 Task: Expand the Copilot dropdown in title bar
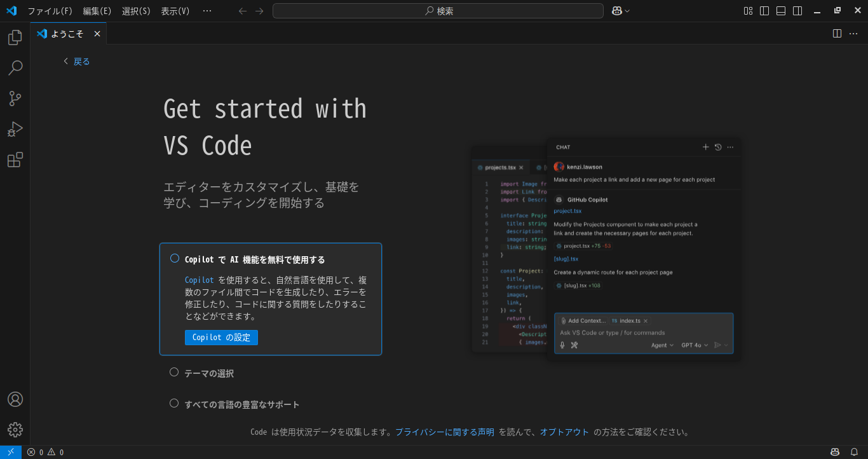pyautogui.click(x=628, y=11)
